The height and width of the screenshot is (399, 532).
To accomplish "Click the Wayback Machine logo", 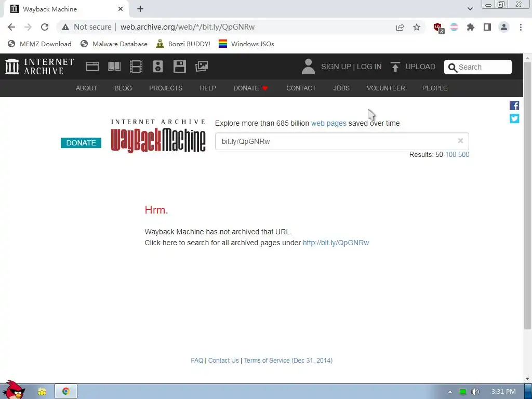I will 158,136.
